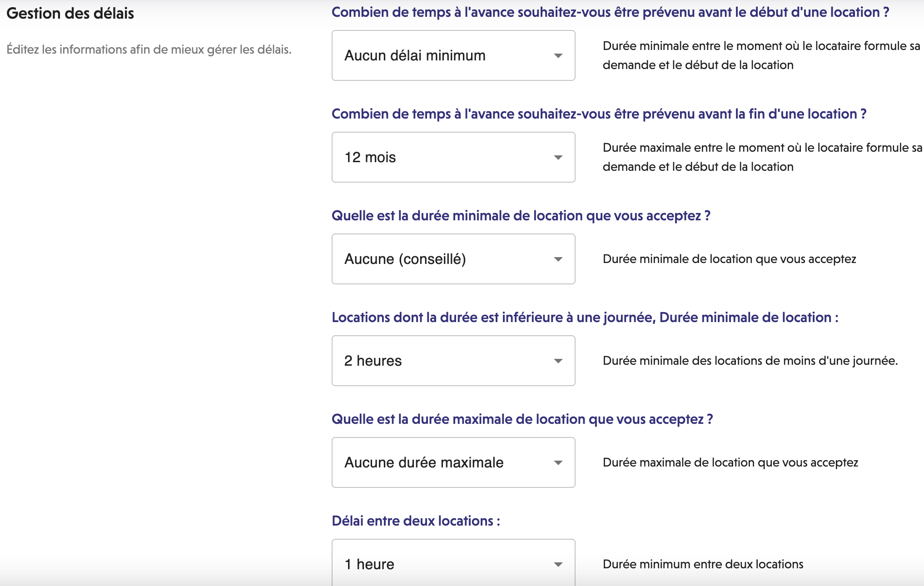Click the arrow on '1 heure' dropdown

558,565
